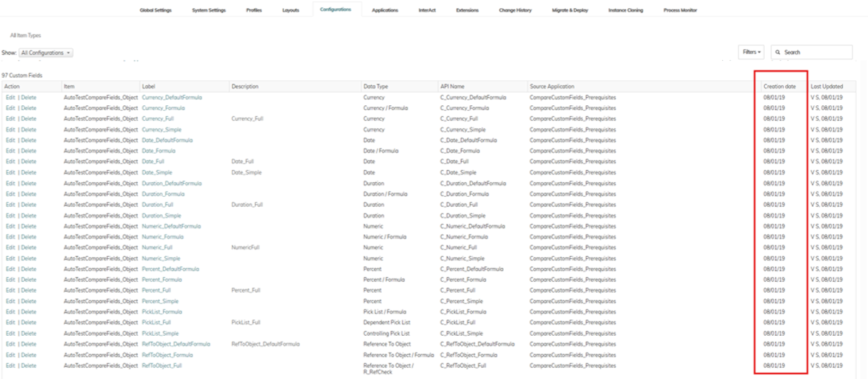Go to the Profiles tab
This screenshot has height=379, width=868.
pyautogui.click(x=254, y=11)
